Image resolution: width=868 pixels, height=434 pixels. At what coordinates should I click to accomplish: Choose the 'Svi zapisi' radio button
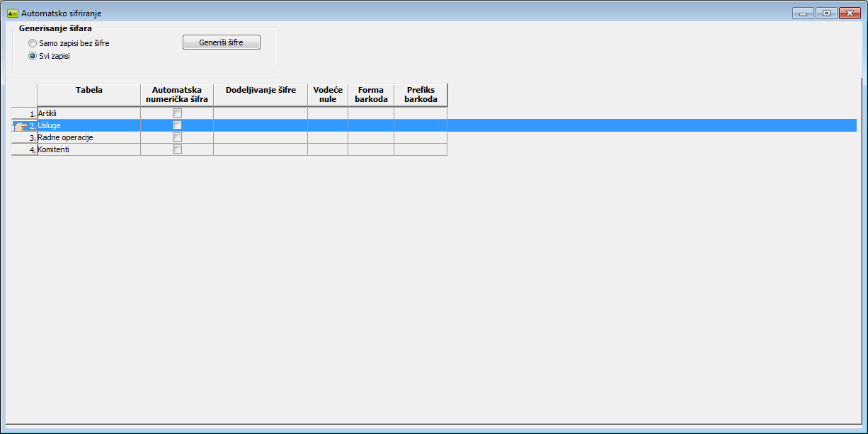pos(33,56)
